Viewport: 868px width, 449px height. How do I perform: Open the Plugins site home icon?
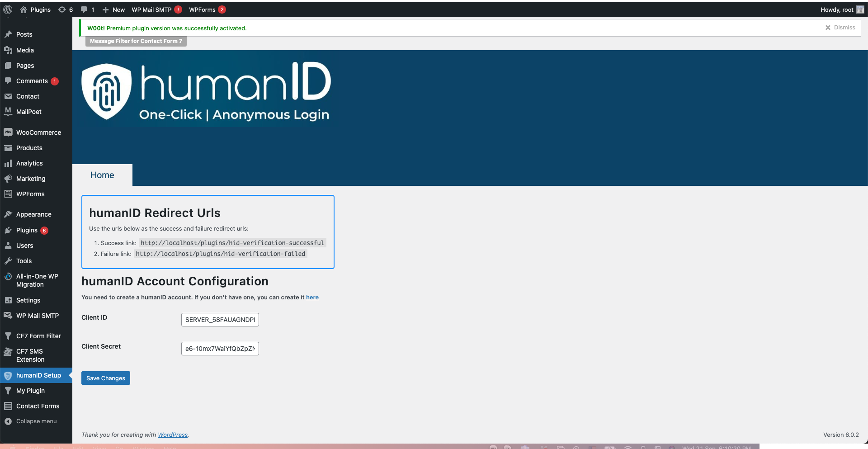pos(24,9)
